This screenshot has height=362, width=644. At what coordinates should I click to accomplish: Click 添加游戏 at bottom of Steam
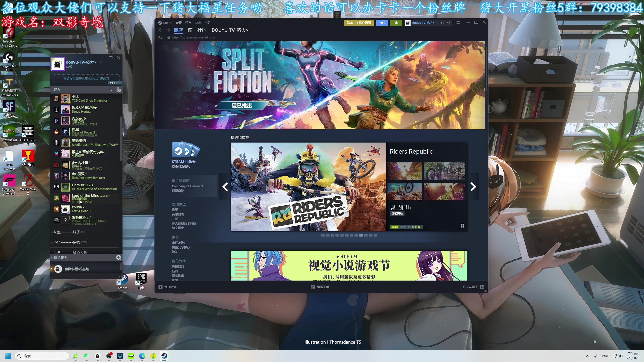[x=168, y=287]
